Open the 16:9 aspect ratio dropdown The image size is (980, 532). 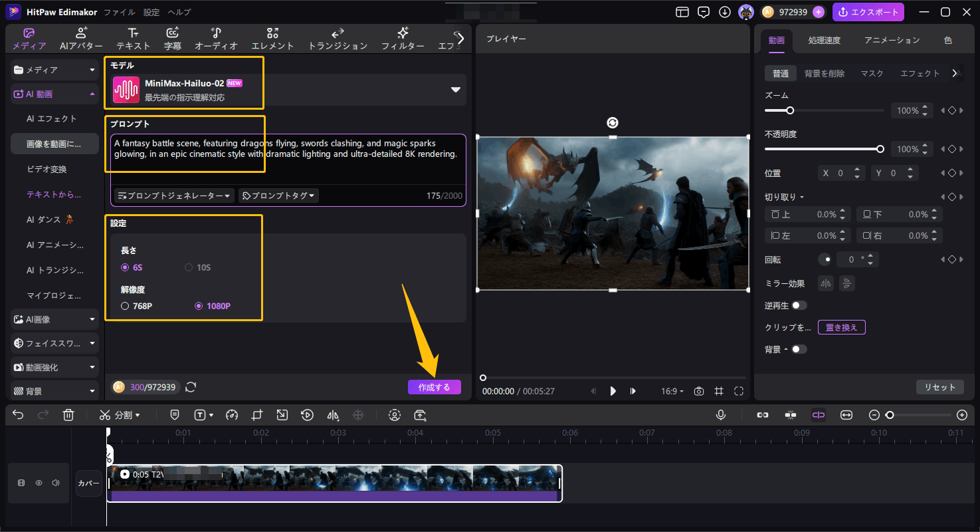coord(672,391)
